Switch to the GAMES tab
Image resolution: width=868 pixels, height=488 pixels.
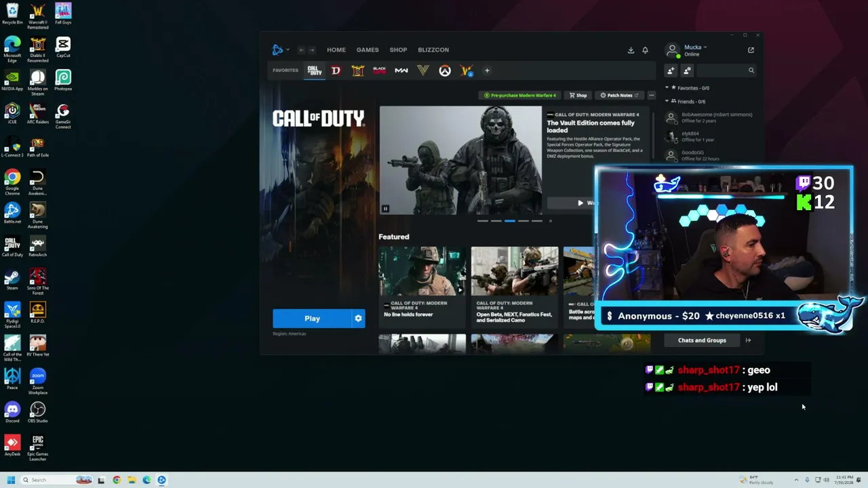tap(368, 50)
